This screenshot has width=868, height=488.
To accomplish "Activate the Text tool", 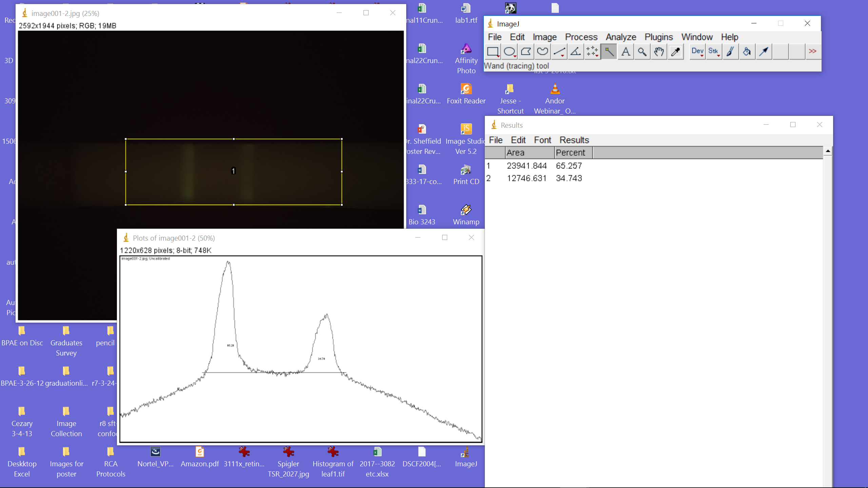I will click(x=626, y=52).
